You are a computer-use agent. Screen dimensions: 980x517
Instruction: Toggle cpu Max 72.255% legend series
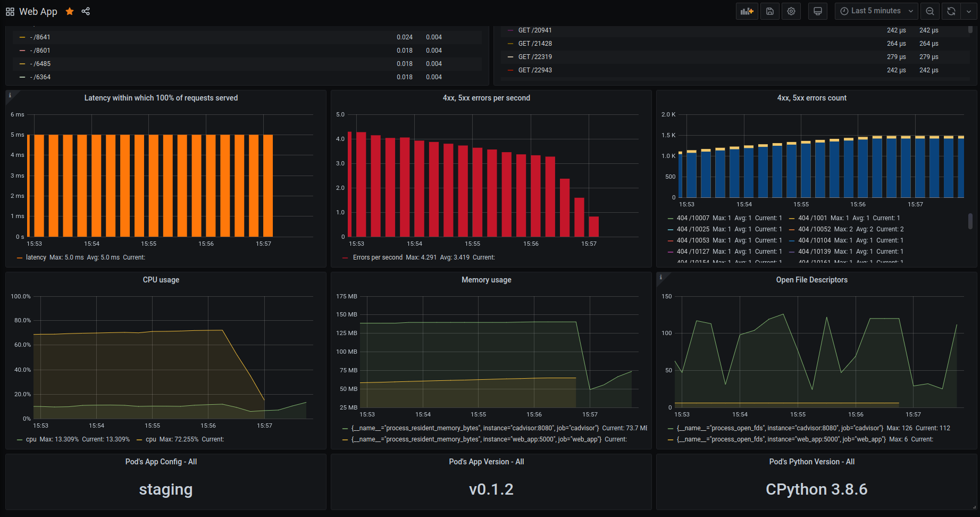(x=151, y=439)
